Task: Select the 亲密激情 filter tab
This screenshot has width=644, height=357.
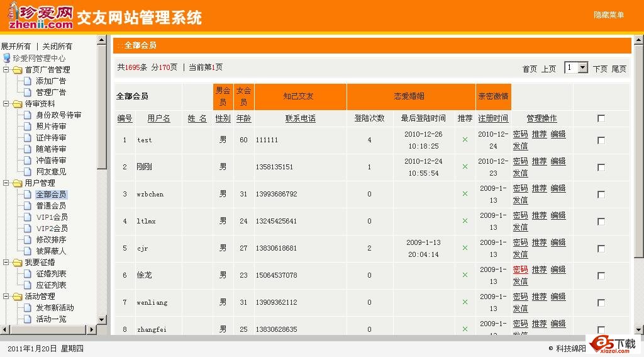Action: coord(493,96)
